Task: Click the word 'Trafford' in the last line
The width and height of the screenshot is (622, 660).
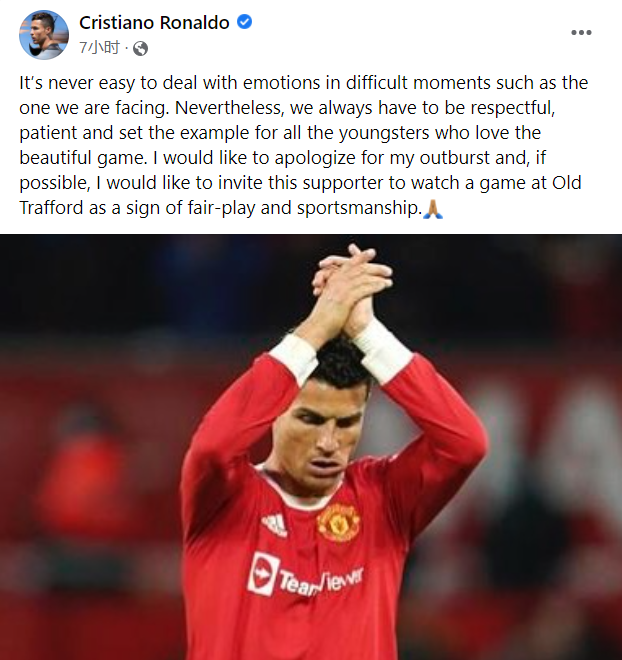Action: 51,208
